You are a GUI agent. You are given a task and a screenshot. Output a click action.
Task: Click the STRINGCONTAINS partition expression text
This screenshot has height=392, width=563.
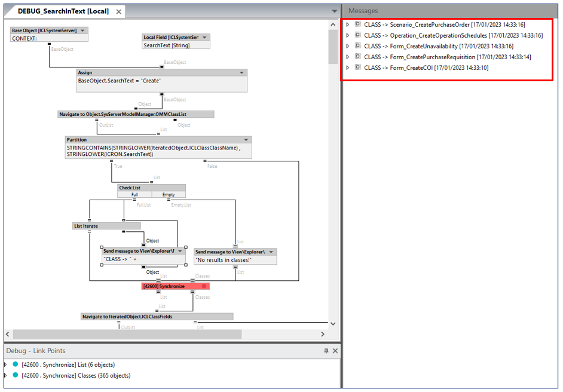tap(154, 151)
